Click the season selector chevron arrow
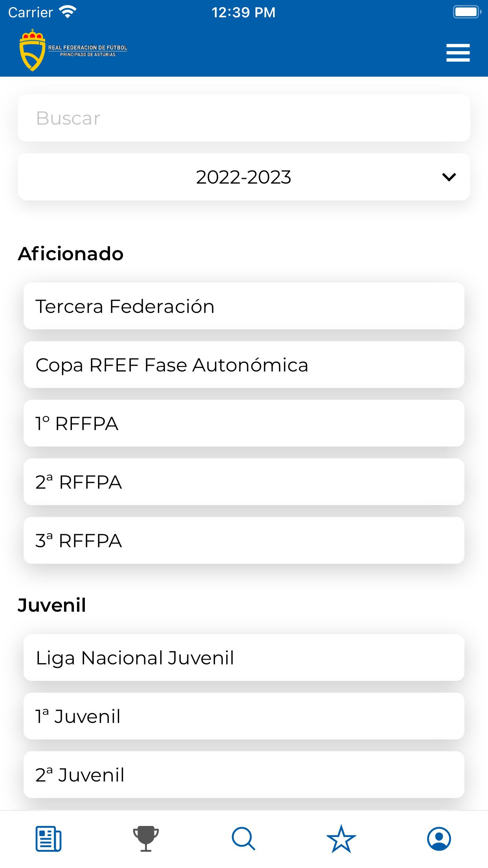488x868 pixels. point(449,177)
